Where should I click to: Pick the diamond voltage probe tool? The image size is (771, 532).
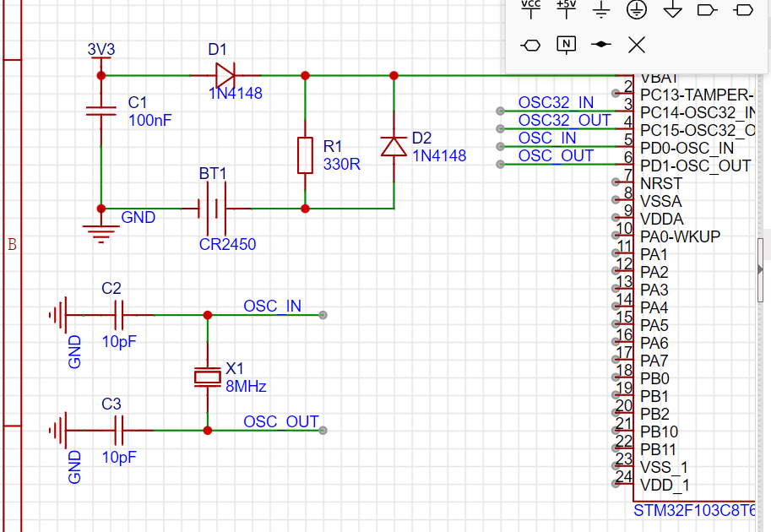pos(601,45)
